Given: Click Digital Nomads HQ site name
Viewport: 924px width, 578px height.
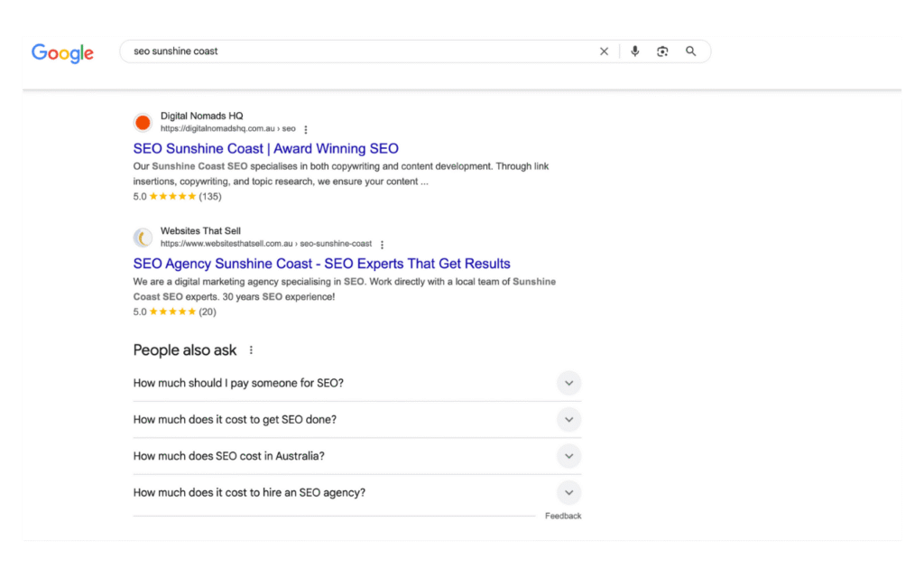Looking at the screenshot, I should point(201,117).
